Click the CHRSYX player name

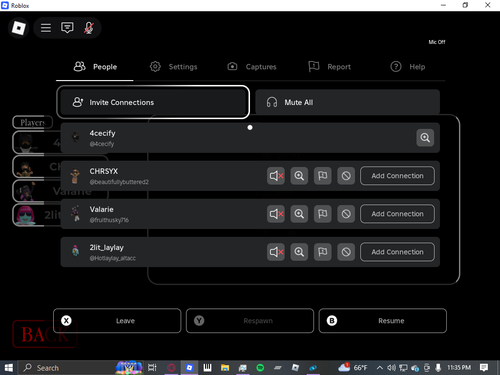104,171
